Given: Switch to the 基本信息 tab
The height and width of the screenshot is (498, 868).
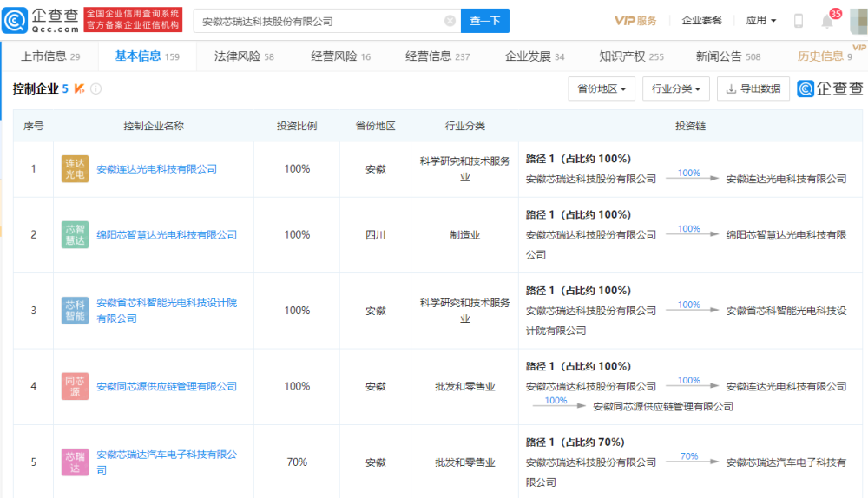Looking at the screenshot, I should 148,56.
